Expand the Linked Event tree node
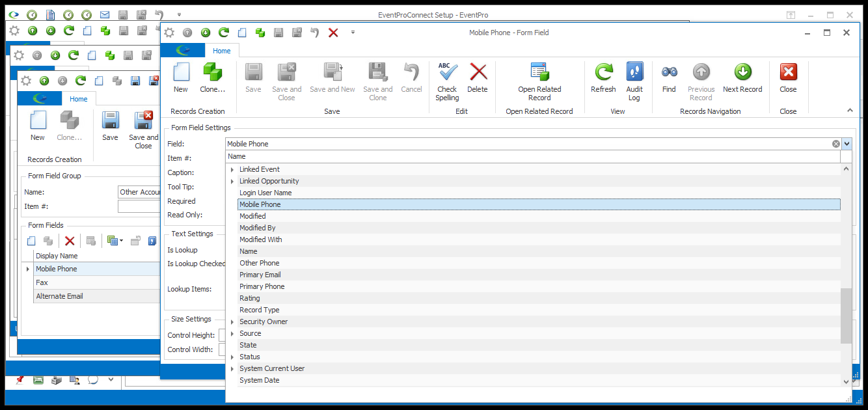Screen dimensions: 868x410 click(232, 170)
